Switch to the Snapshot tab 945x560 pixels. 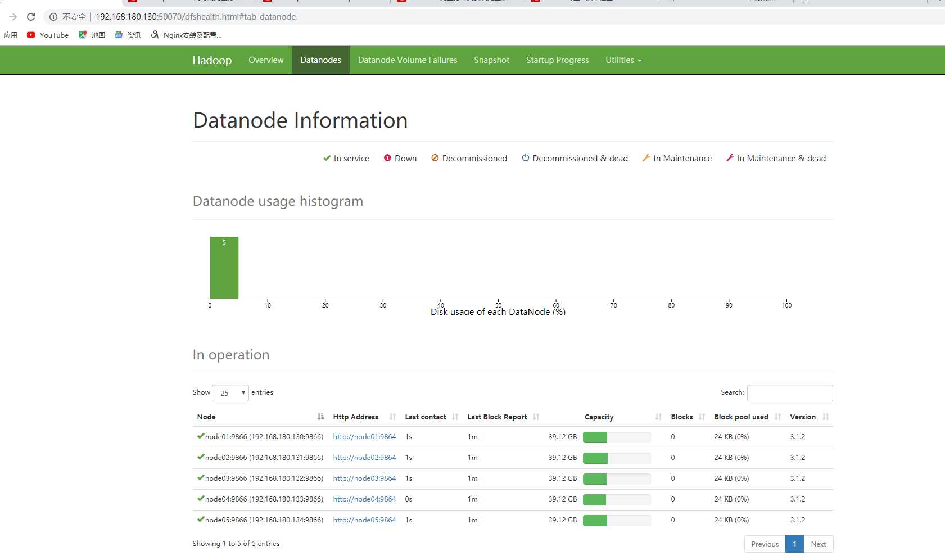tap(491, 60)
